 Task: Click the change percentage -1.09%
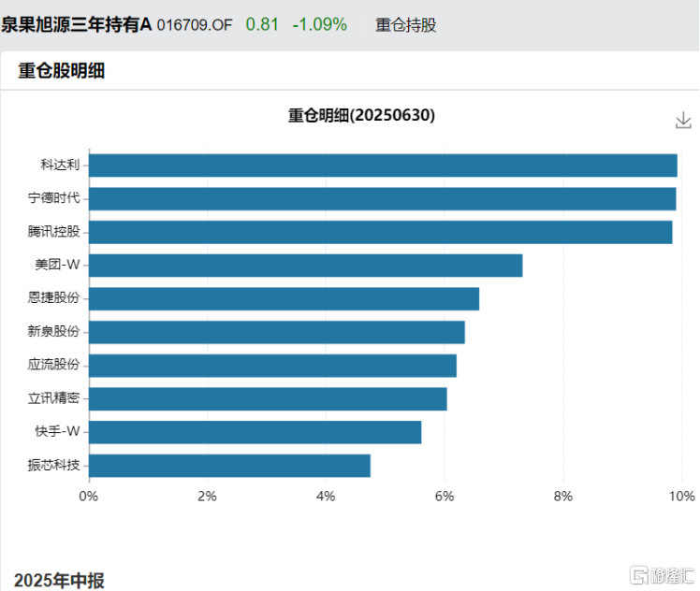pos(320,24)
